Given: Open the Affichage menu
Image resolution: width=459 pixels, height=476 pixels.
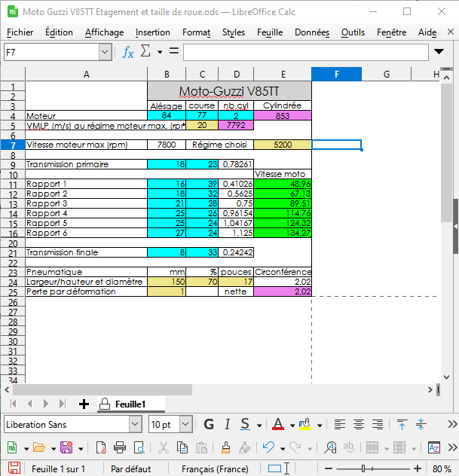Looking at the screenshot, I should point(104,32).
